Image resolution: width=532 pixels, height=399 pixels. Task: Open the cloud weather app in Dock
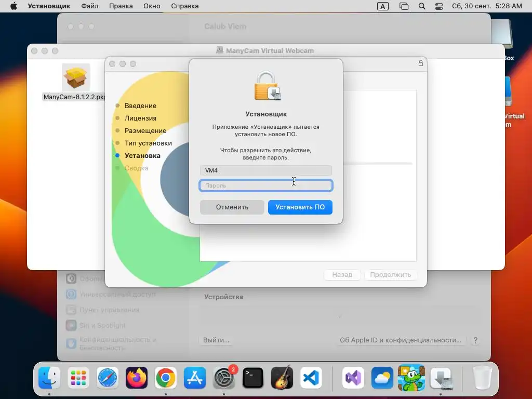click(382, 378)
